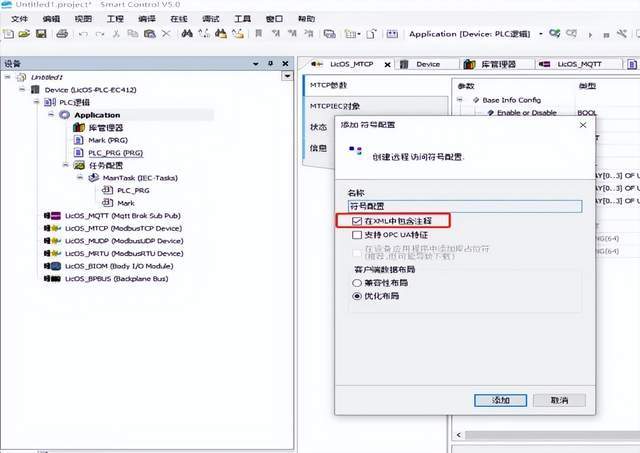640x453 pixels.
Task: Click the Cut scissors icon in toolbar
Action: pos(117,34)
